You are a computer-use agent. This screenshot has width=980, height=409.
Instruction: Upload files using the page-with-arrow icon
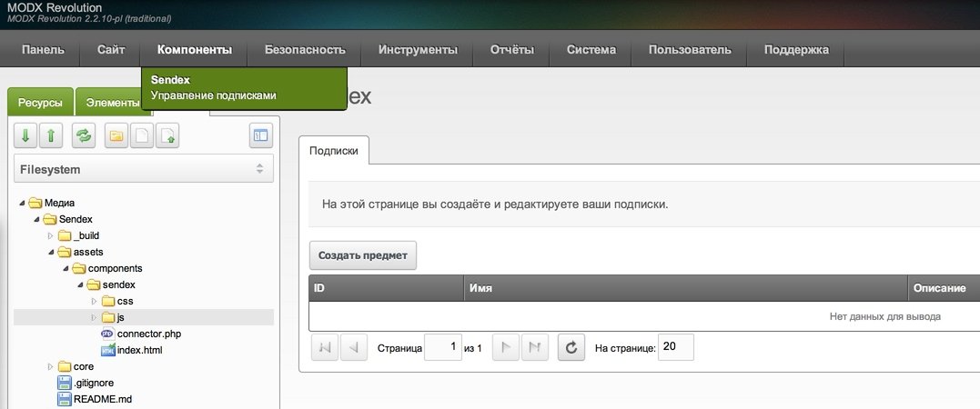(x=167, y=135)
